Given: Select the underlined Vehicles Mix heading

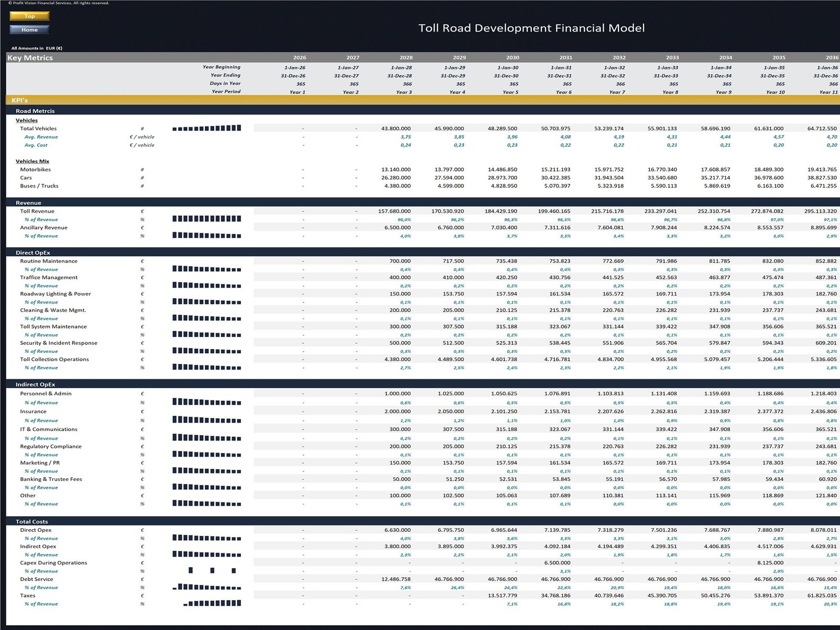Looking at the screenshot, I should 33,161.
